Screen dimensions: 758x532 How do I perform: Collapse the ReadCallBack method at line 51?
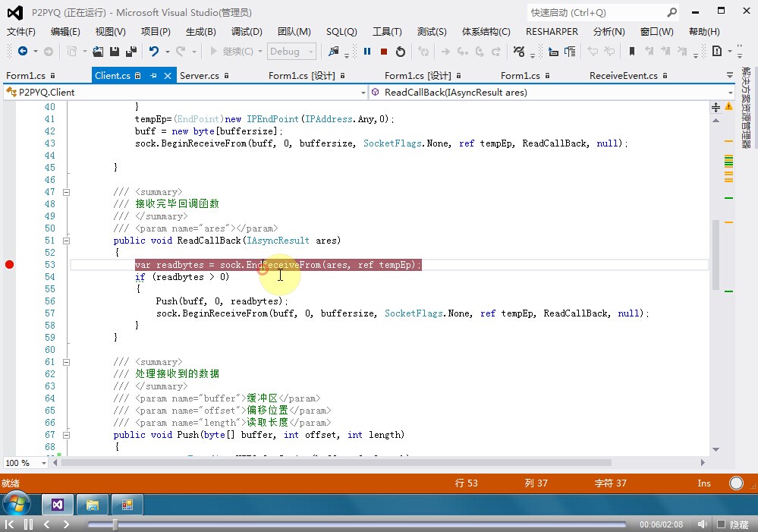coord(66,241)
